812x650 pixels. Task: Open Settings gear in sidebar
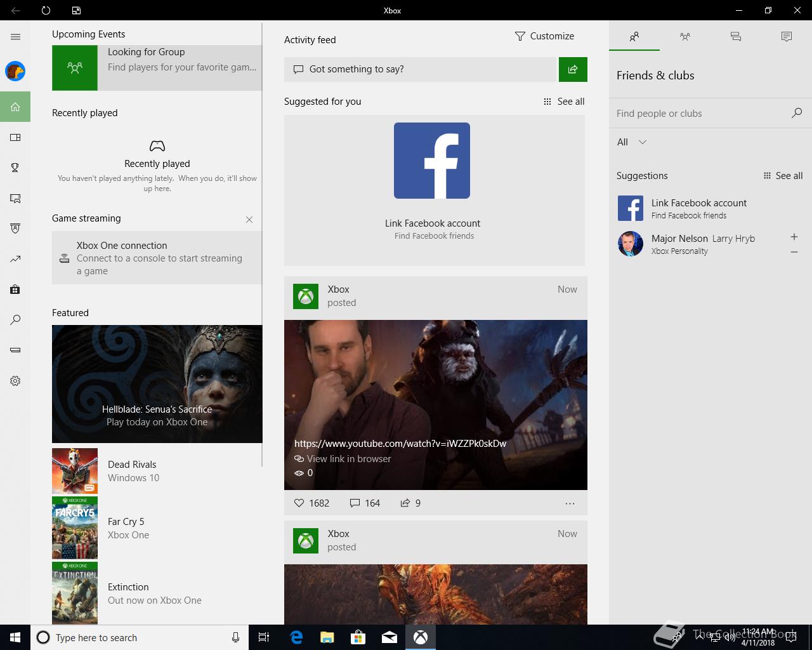tap(15, 381)
